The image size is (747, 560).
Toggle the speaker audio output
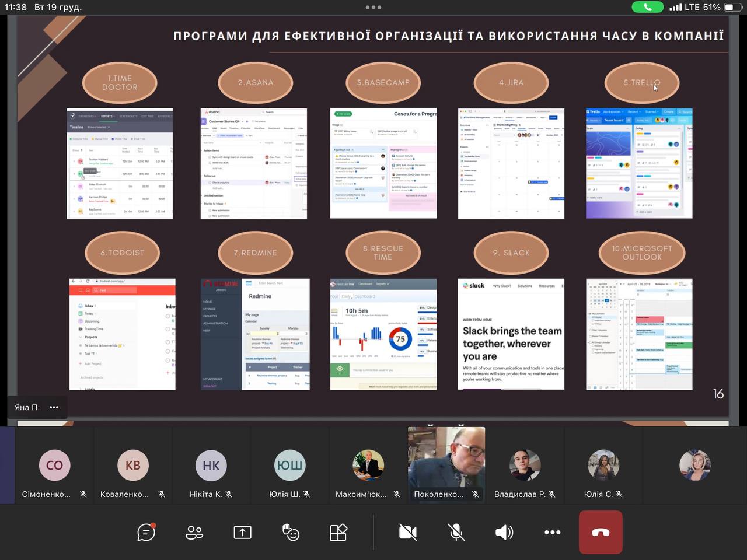(504, 532)
